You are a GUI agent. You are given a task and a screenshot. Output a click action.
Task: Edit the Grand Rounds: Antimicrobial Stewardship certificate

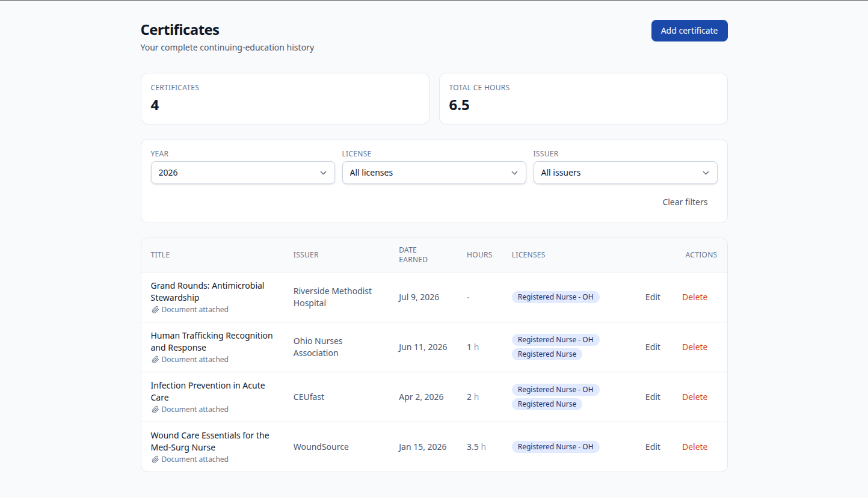pyautogui.click(x=653, y=297)
